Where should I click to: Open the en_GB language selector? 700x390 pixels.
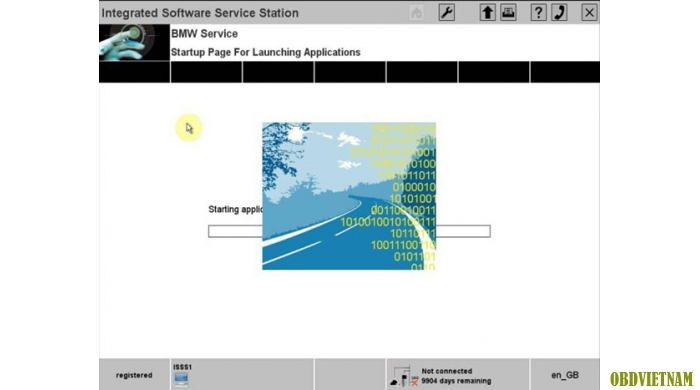[565, 375]
